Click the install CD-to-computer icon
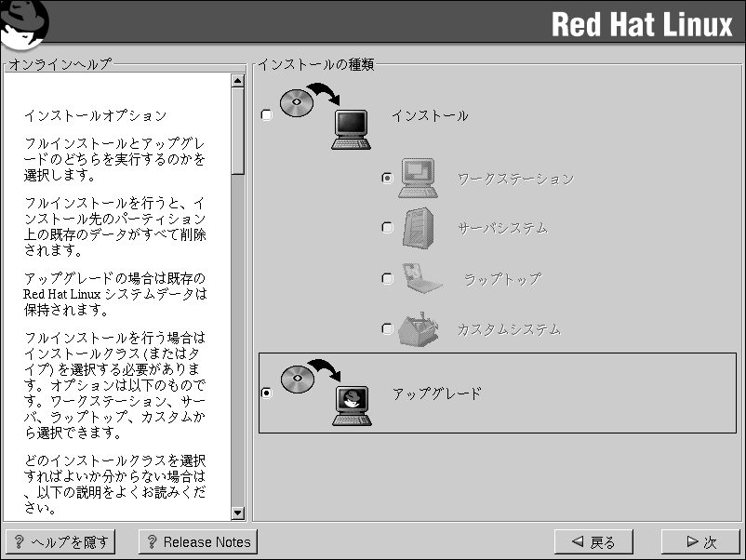 coord(326,115)
